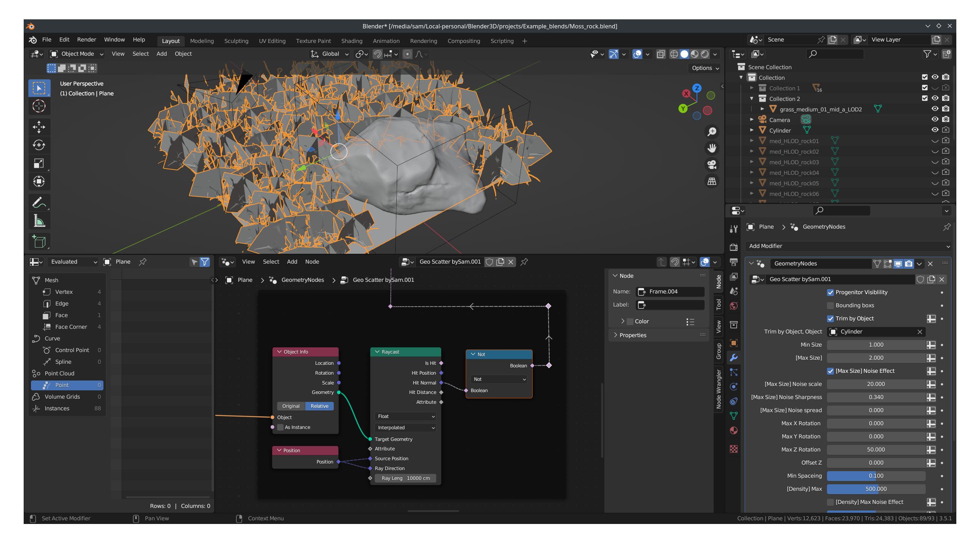Image resolution: width=980 pixels, height=552 pixels.
Task: Click the Min Spaceing slider
Action: coord(876,476)
